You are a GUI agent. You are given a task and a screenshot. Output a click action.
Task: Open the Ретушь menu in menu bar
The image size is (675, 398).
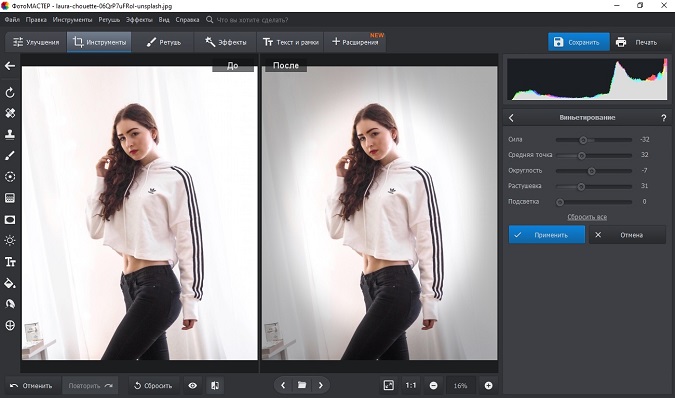(109, 20)
